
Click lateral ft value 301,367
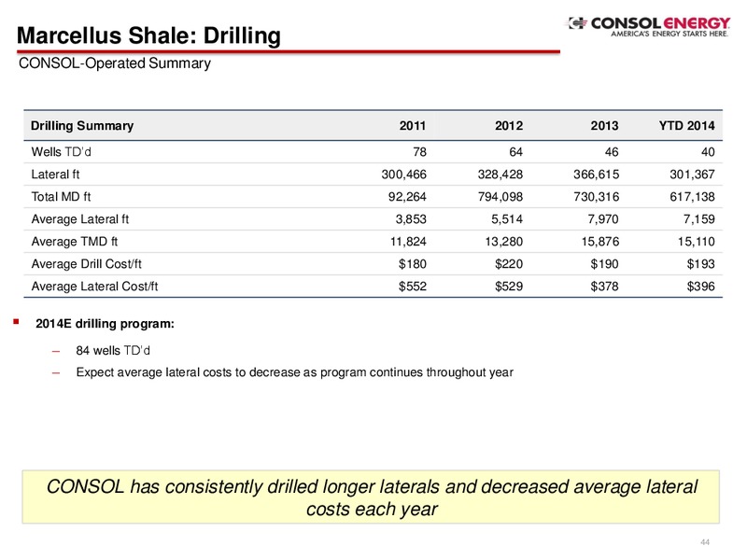[x=692, y=175]
